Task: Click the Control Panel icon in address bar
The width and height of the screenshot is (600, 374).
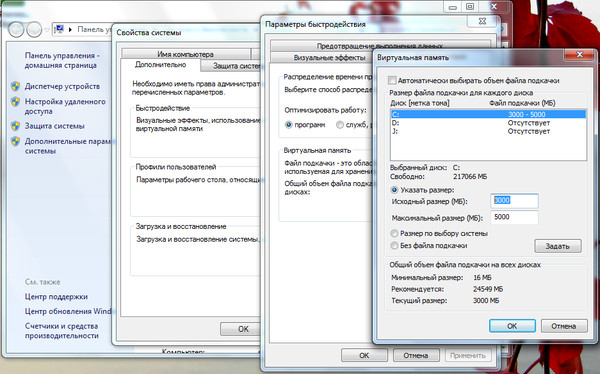Action: click(x=59, y=29)
